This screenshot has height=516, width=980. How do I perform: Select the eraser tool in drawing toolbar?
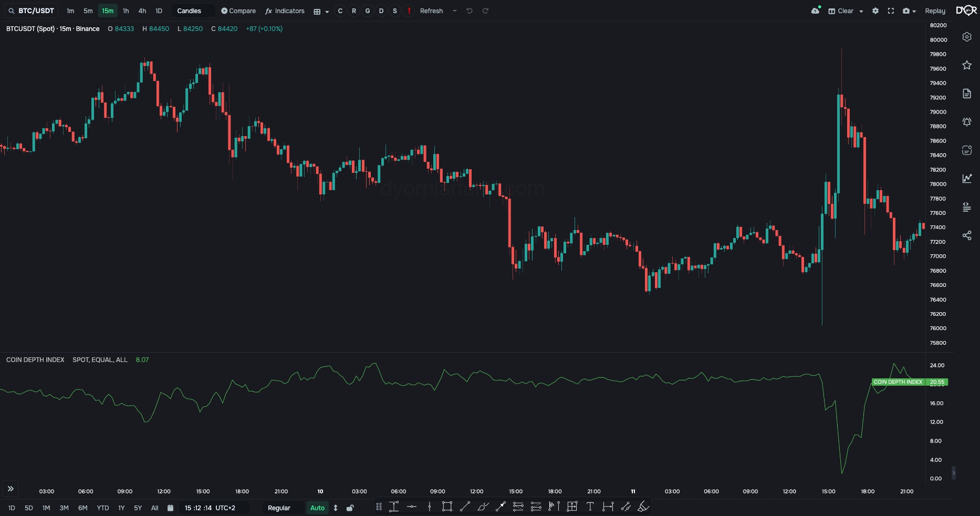click(643, 507)
